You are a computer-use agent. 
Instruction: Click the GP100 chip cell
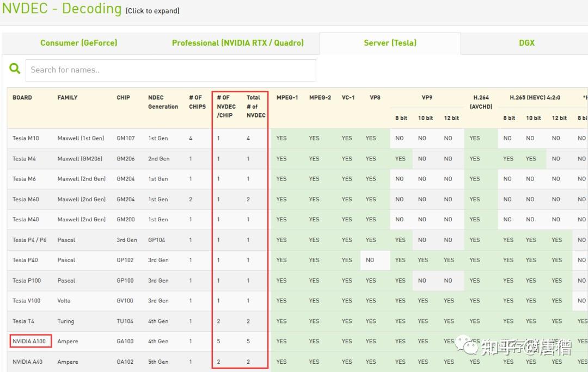coord(125,281)
